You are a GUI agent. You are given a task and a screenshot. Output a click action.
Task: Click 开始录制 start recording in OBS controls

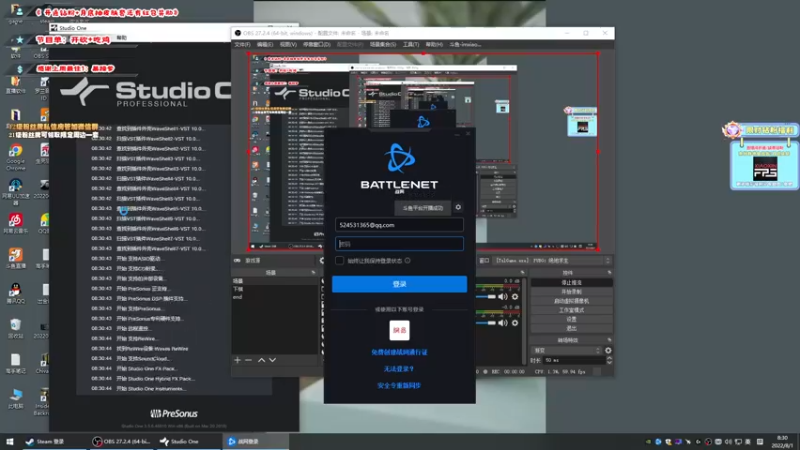pos(571,291)
